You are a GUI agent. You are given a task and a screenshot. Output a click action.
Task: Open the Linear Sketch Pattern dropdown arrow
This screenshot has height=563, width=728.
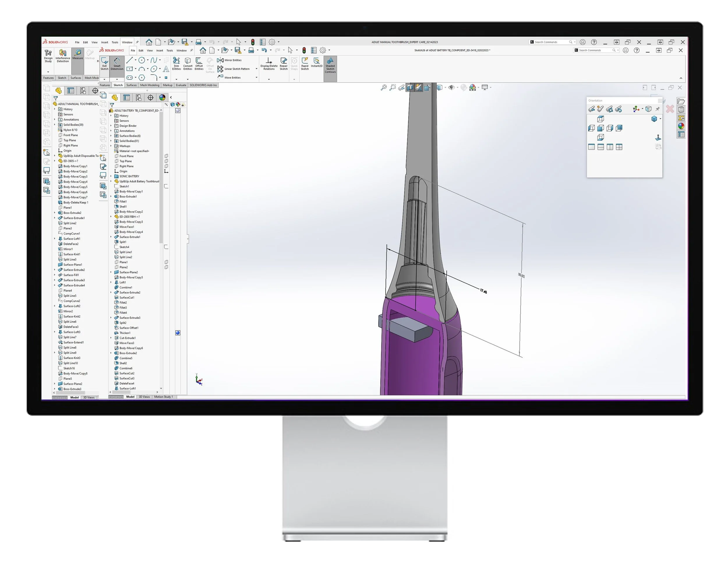257,69
